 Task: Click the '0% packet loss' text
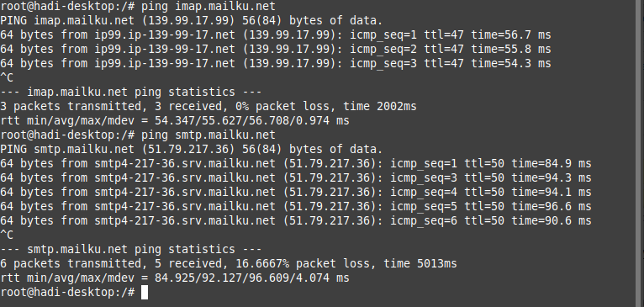282,107
